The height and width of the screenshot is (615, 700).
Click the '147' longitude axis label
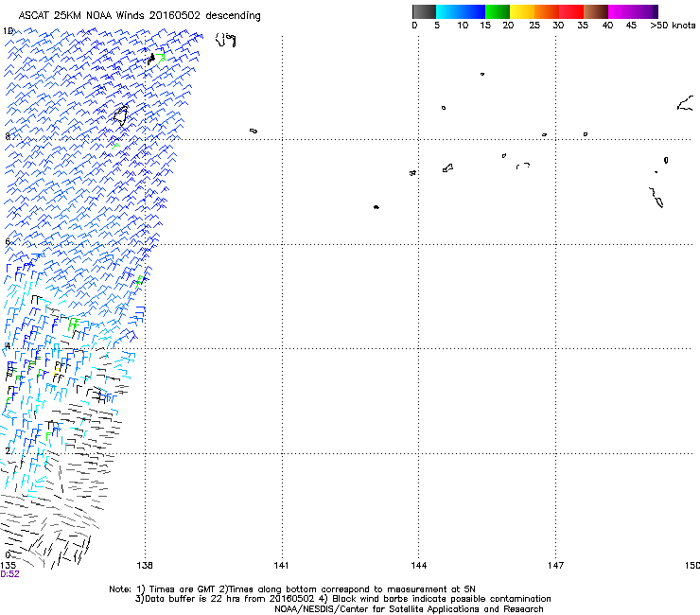tap(555, 566)
